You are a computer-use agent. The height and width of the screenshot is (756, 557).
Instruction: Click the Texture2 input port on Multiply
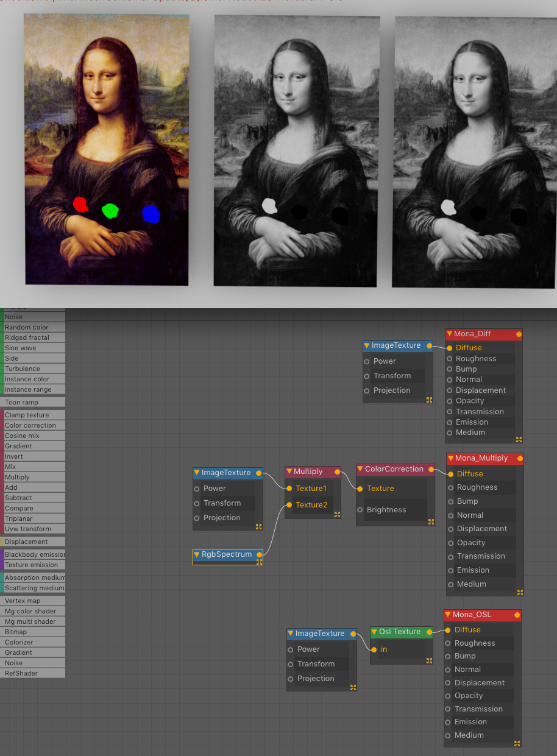tap(289, 504)
